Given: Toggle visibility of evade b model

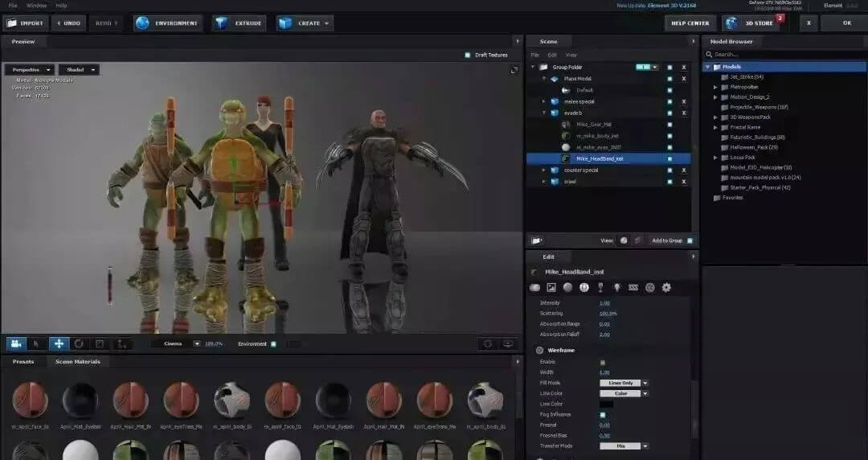Looking at the screenshot, I should click(x=669, y=113).
